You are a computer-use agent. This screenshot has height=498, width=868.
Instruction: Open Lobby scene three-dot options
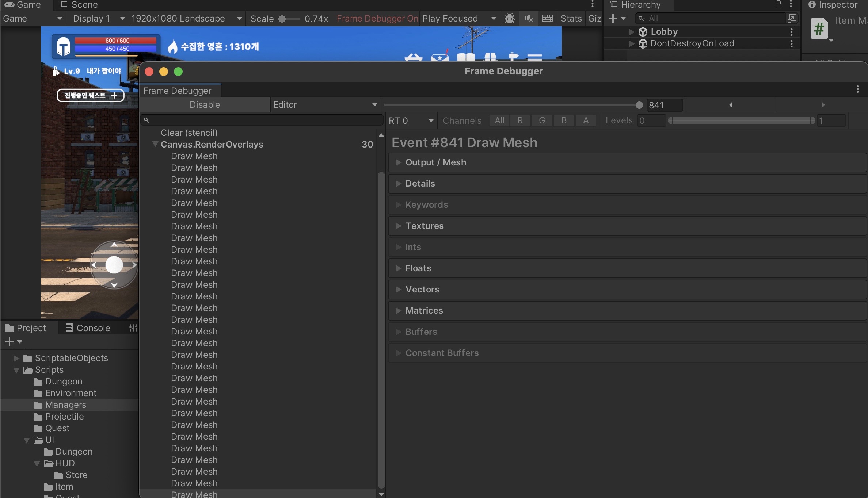click(791, 32)
